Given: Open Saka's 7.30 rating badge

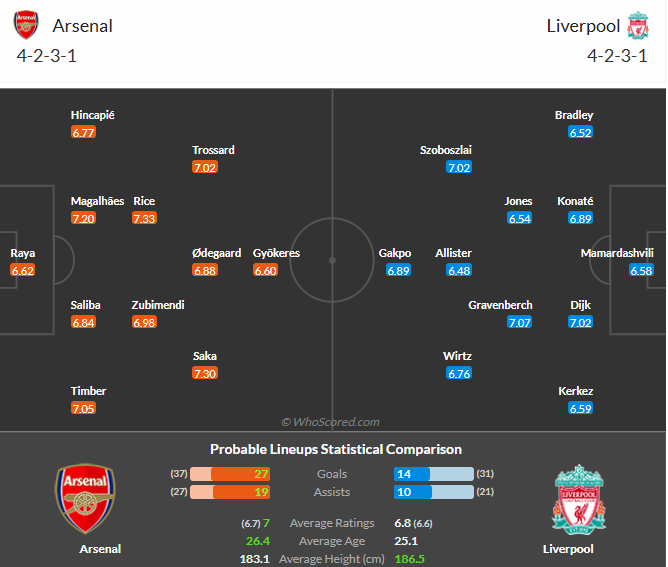Looking at the screenshot, I should [205, 374].
